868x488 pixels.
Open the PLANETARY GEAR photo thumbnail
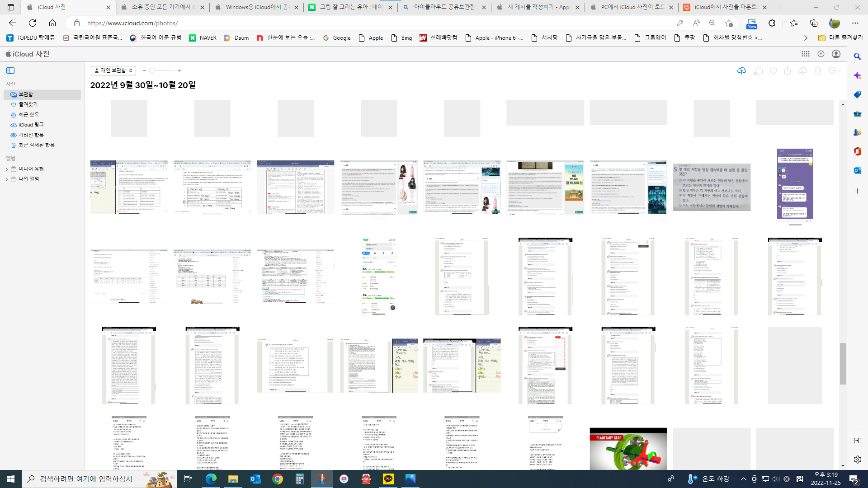coord(628,449)
